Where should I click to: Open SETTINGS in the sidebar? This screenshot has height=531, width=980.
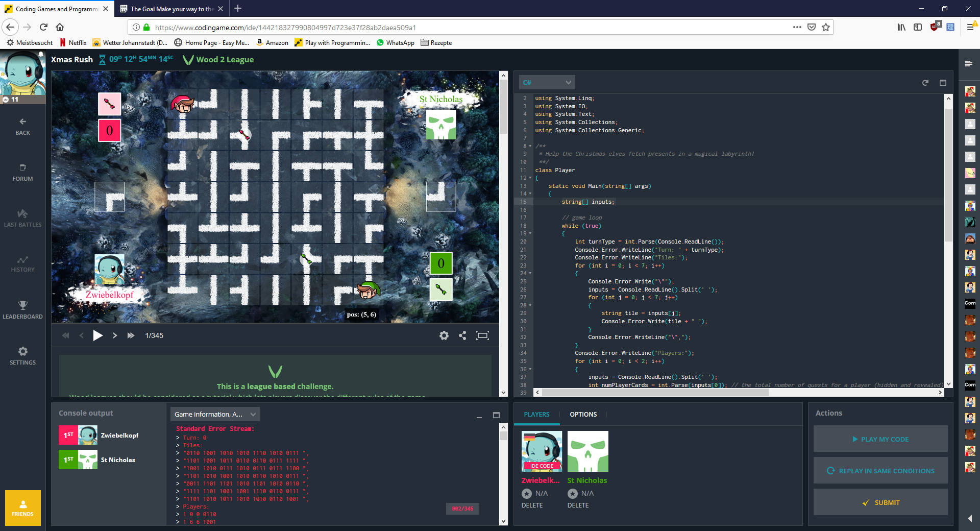coord(22,356)
